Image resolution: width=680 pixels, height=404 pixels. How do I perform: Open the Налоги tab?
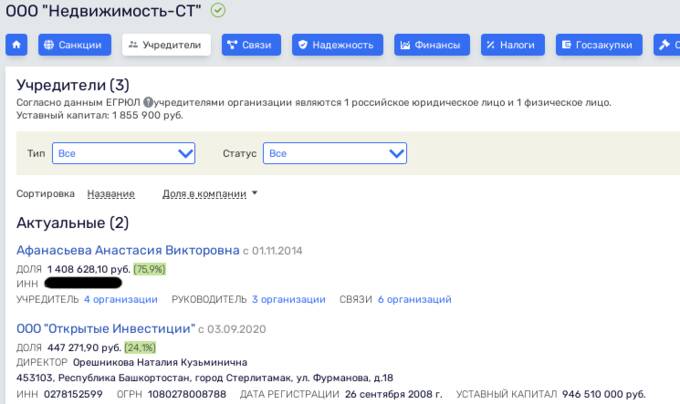pos(512,45)
